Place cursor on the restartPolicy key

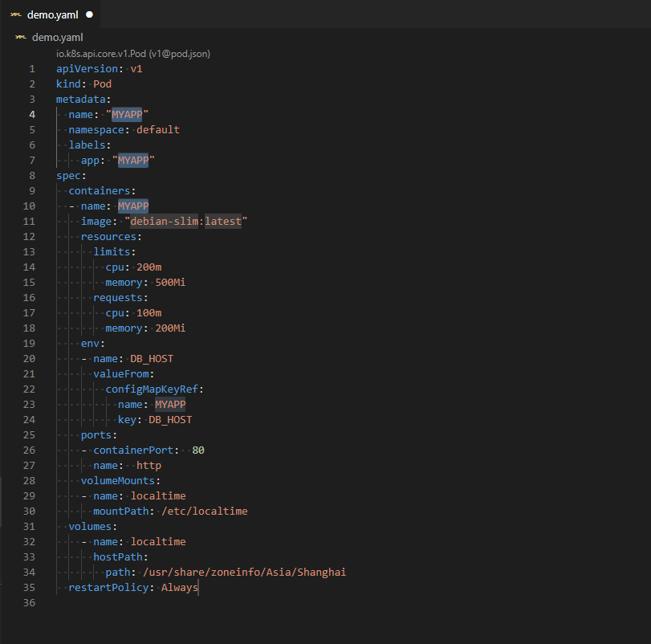click(x=108, y=587)
